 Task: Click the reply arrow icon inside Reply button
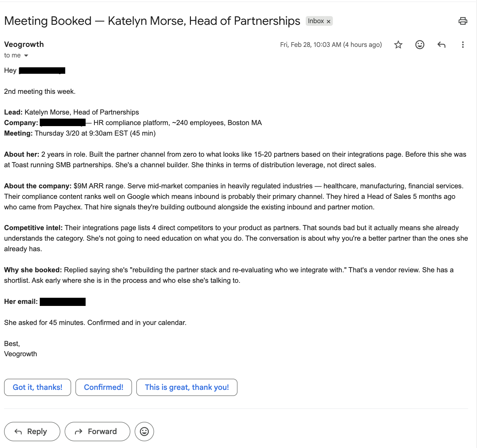(x=18, y=431)
